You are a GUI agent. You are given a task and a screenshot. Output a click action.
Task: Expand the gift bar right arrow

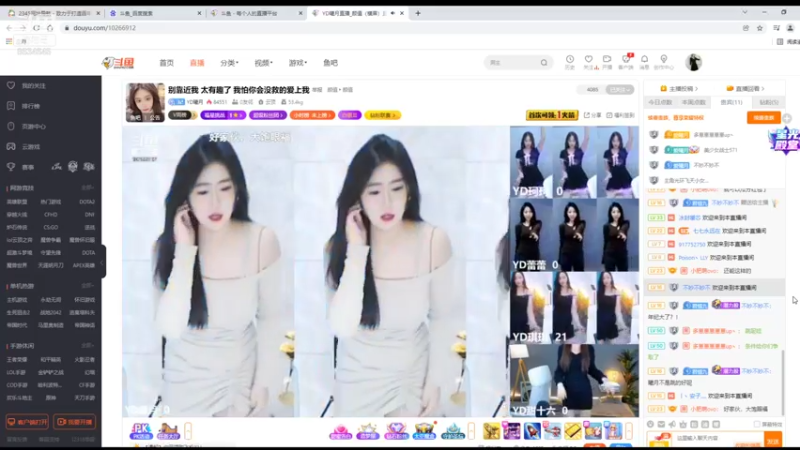(x=629, y=431)
